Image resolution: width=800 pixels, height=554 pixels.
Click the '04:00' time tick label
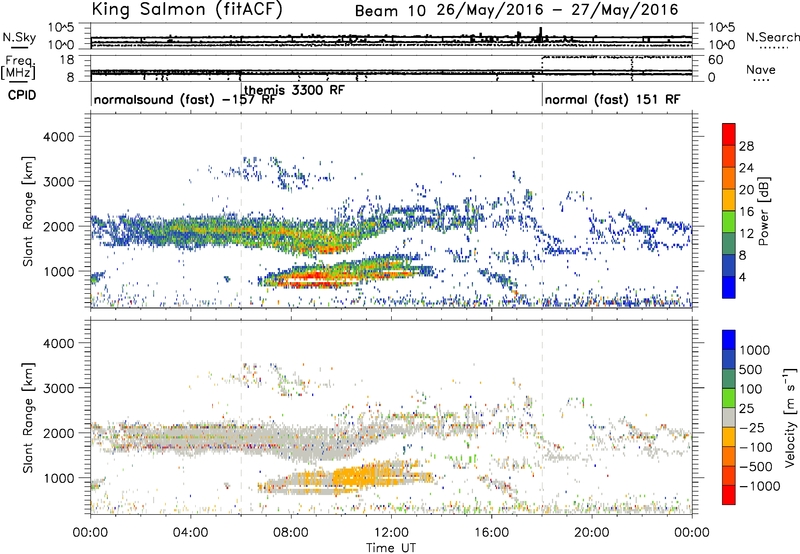[x=190, y=533]
